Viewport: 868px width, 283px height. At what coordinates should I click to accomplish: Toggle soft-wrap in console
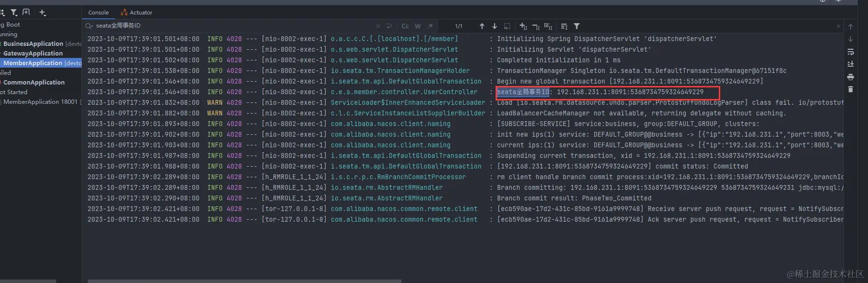point(851,52)
